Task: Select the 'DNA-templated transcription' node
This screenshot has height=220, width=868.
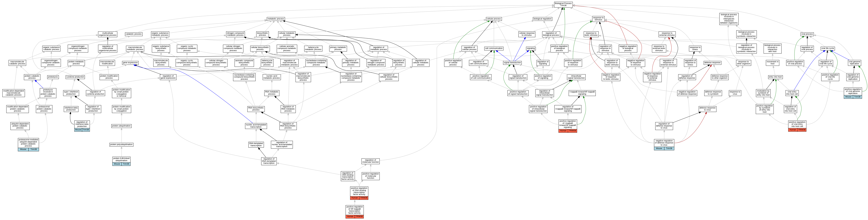Action: pyautogui.click(x=256, y=144)
